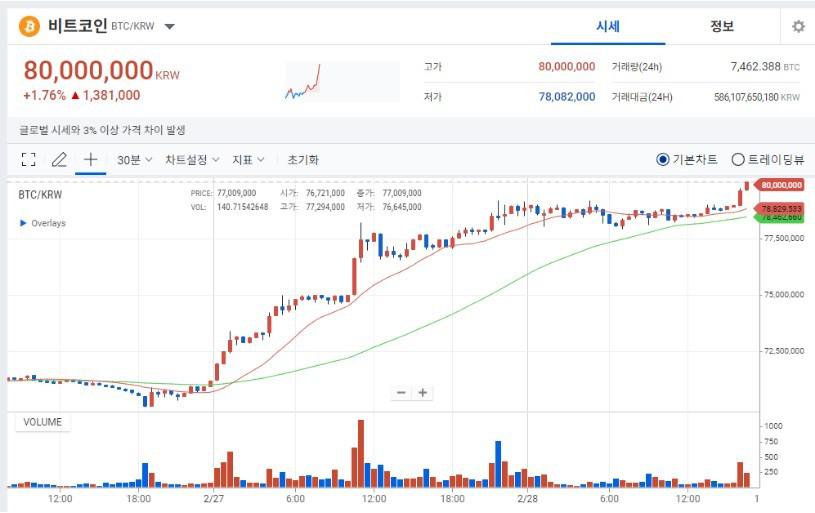
Task: Open the settings gear icon
Action: tap(798, 27)
